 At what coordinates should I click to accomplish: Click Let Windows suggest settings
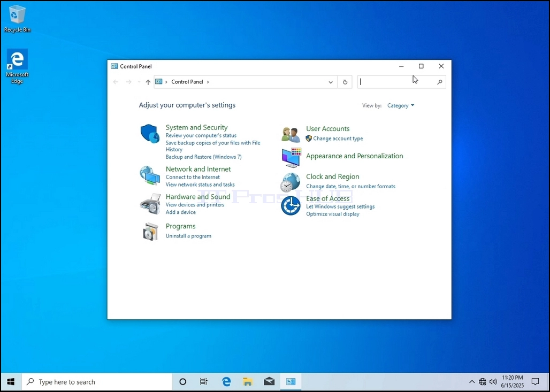(x=340, y=206)
